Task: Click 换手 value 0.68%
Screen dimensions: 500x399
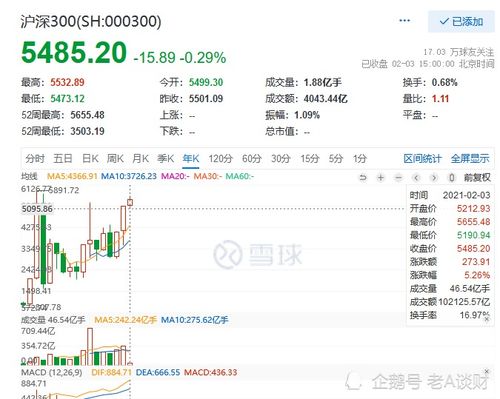Action: pyautogui.click(x=445, y=82)
